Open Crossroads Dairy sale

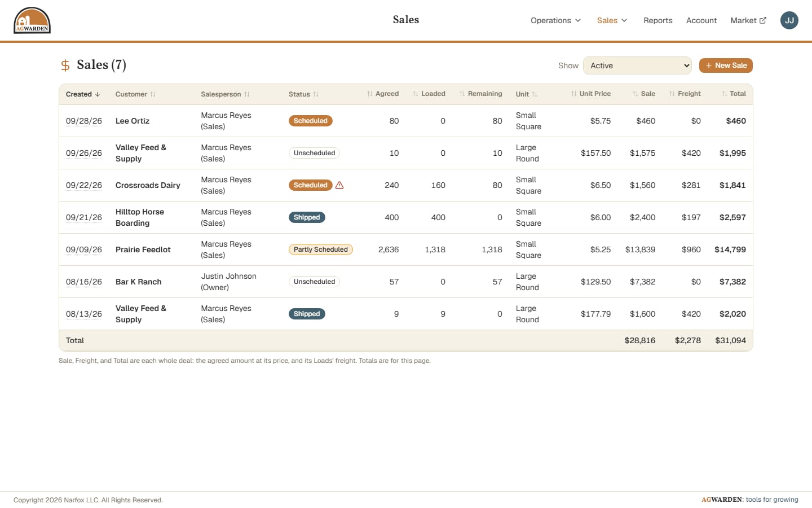(x=148, y=185)
